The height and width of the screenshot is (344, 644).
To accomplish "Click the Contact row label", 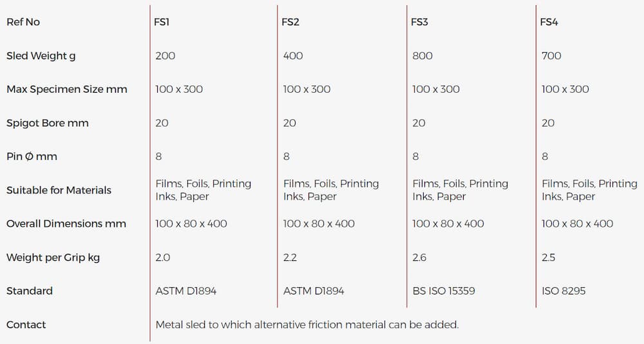I will tap(26, 325).
